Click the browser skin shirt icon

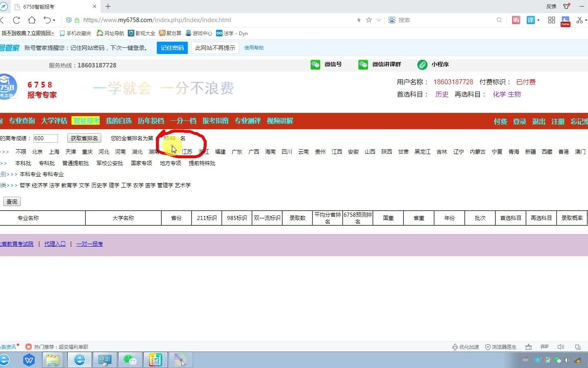(566, 6)
